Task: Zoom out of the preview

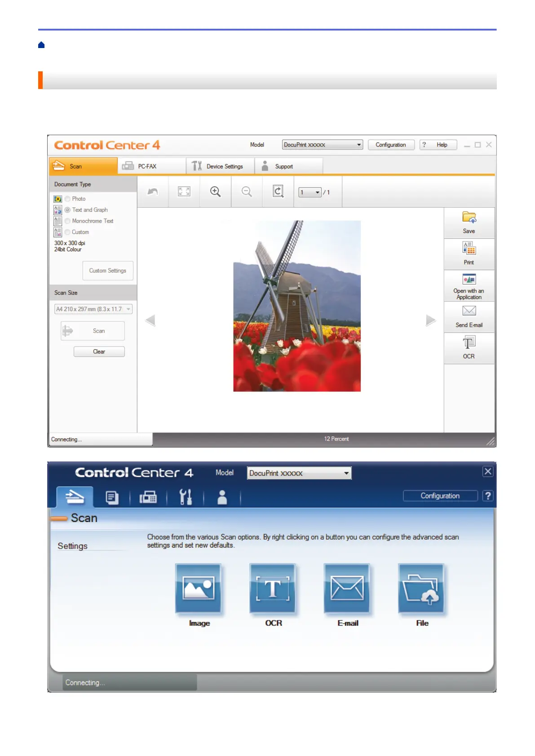Action: (x=247, y=192)
